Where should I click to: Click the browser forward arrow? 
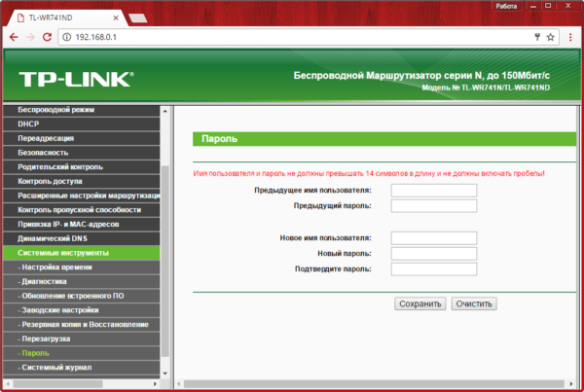pos(30,37)
